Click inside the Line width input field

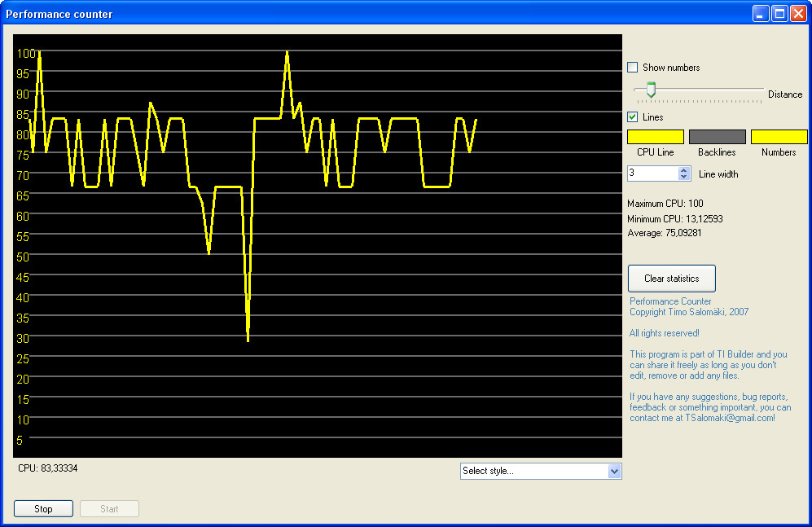click(x=652, y=173)
